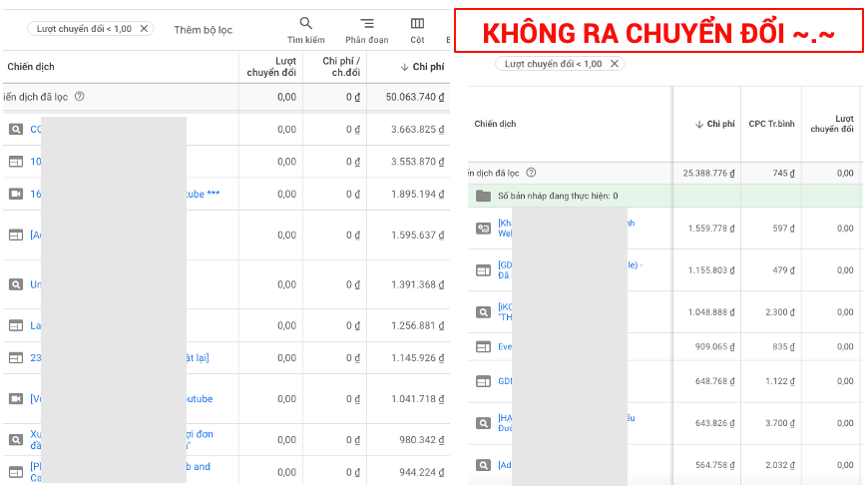The width and height of the screenshot is (868, 490).
Task: Click the CPC cell 479 đ
Action: [x=783, y=270]
